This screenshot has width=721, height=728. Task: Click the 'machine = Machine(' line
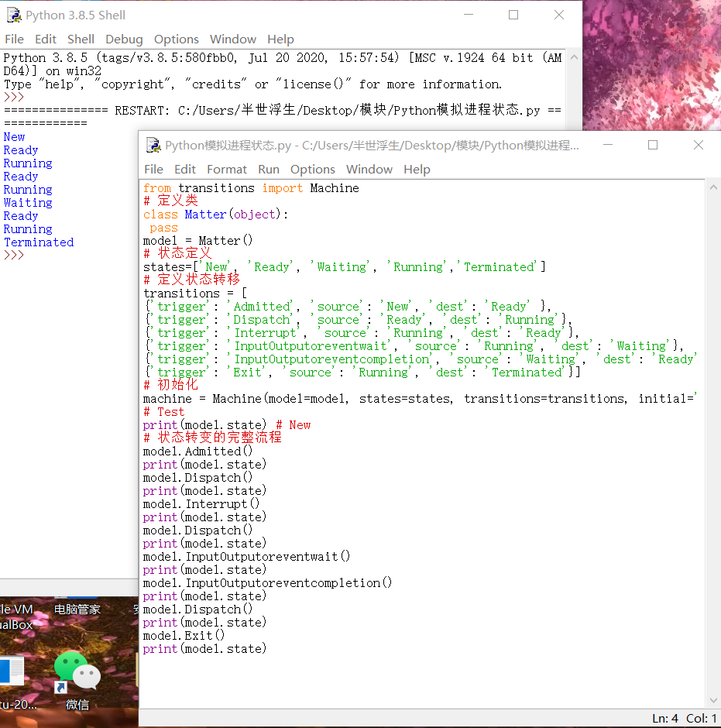(421, 399)
